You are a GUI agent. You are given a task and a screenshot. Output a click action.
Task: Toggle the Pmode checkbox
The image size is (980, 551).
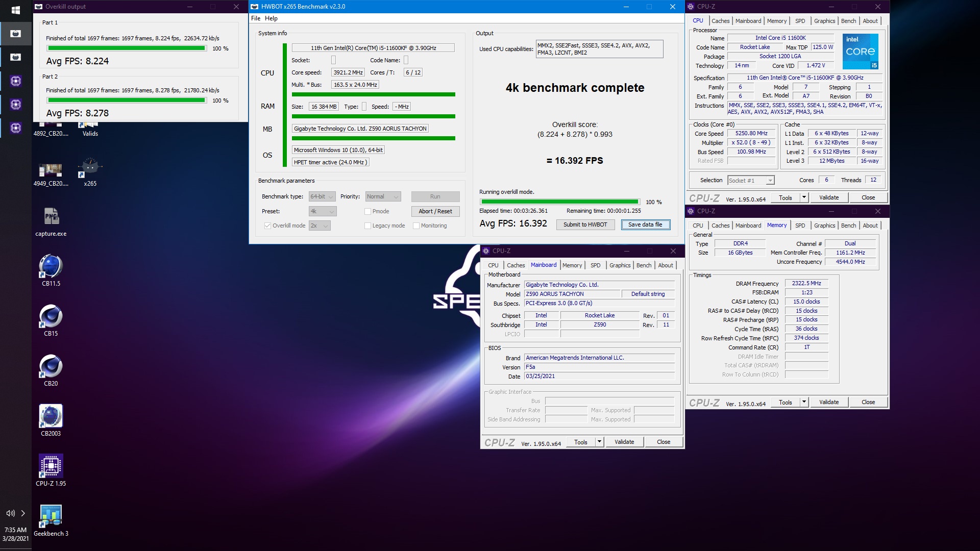[x=367, y=211]
